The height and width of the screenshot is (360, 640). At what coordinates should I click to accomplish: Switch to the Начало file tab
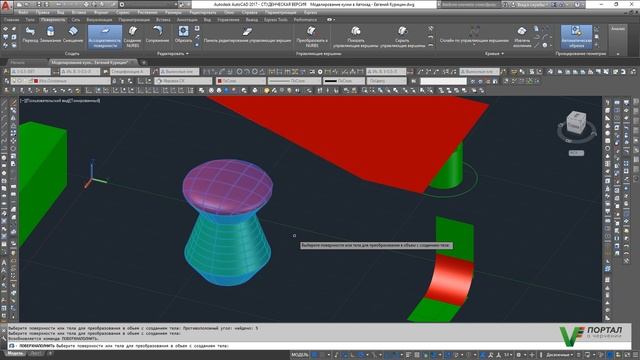(x=18, y=62)
